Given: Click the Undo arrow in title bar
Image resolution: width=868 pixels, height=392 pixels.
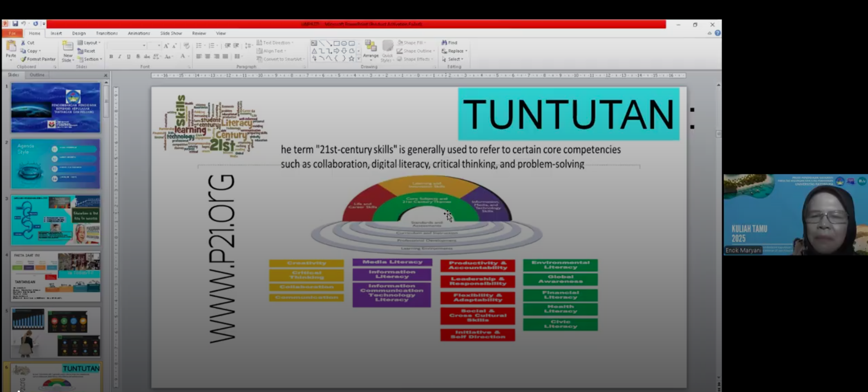Looking at the screenshot, I should [24, 24].
